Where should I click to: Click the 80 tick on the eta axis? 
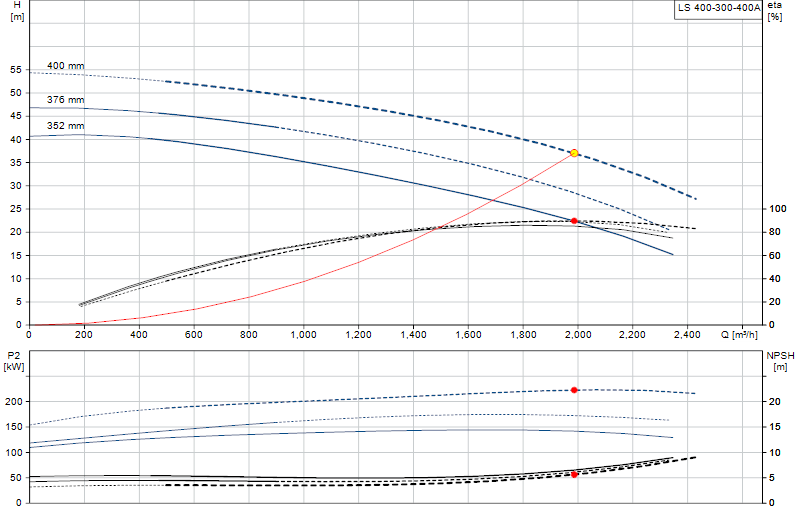pyautogui.click(x=774, y=232)
